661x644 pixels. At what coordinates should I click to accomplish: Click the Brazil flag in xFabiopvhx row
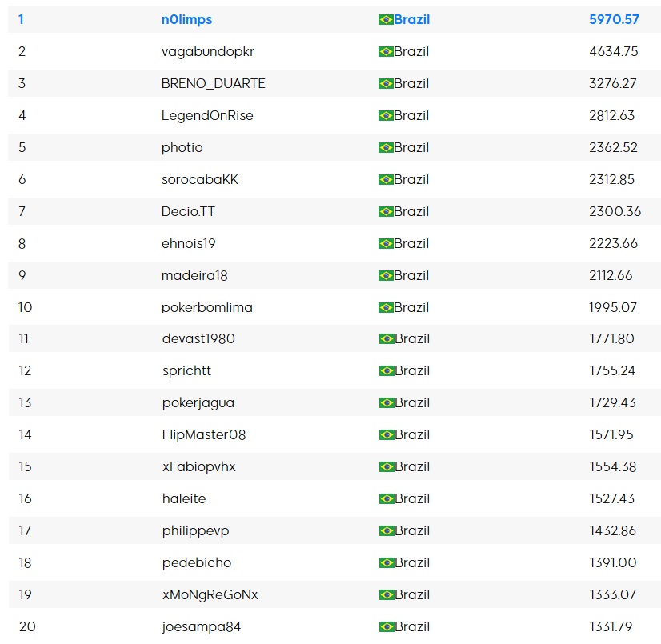tap(387, 467)
